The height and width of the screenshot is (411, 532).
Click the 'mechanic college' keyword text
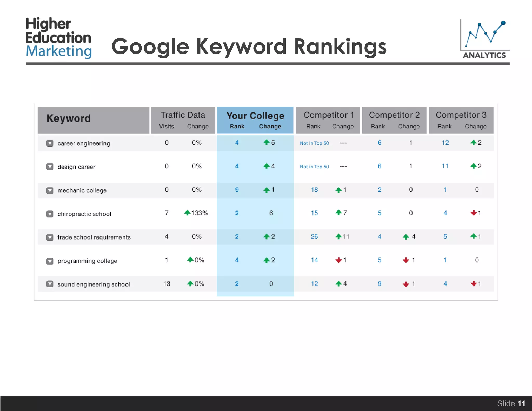pos(82,190)
